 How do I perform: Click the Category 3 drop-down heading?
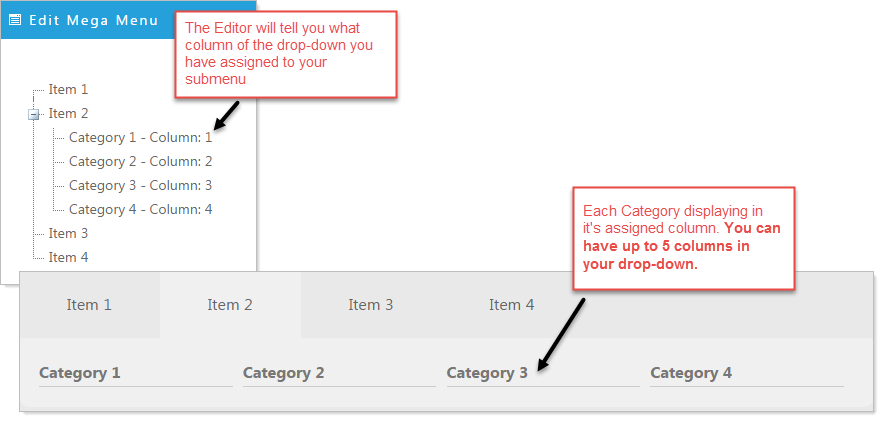[487, 373]
